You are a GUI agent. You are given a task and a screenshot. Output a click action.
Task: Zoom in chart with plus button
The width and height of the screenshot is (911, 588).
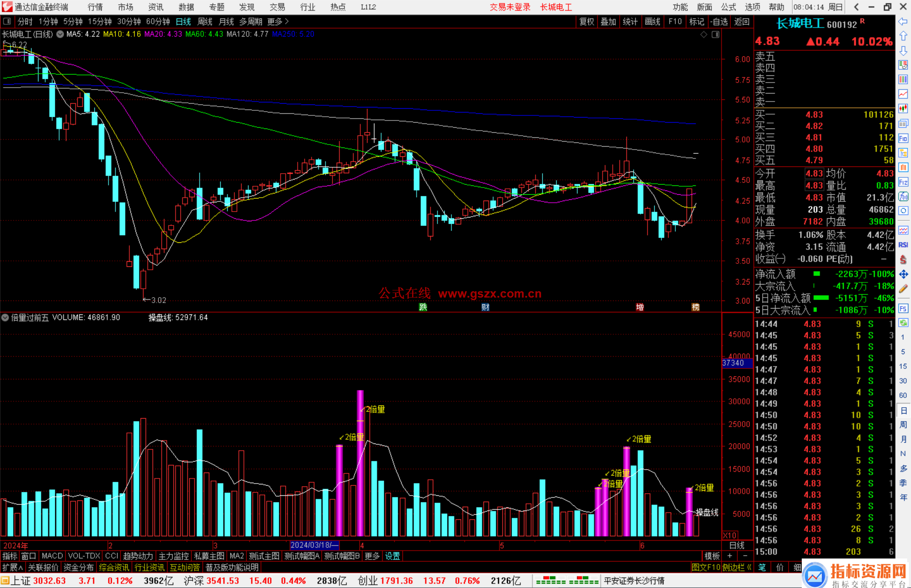tap(730, 556)
